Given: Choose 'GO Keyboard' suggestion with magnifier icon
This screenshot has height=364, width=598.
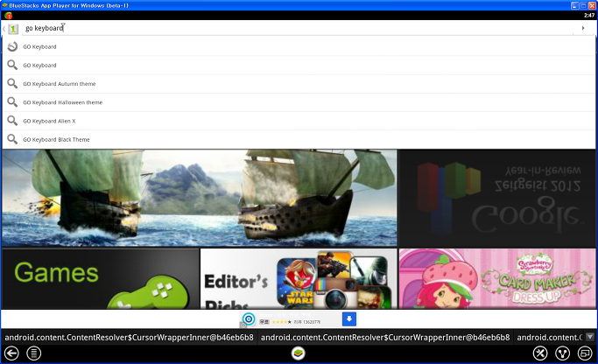Looking at the screenshot, I should [299, 65].
